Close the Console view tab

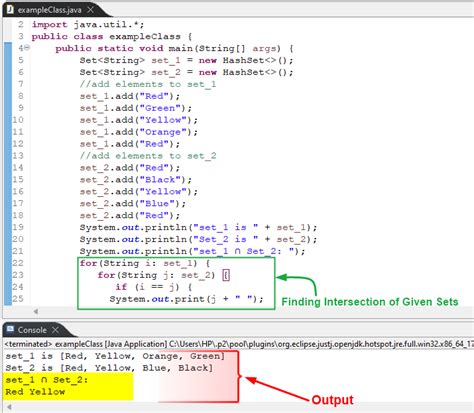tap(55, 330)
